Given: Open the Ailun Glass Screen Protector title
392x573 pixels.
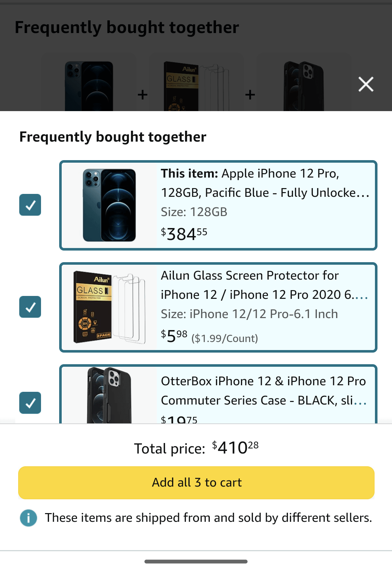Looking at the screenshot, I should coord(265,285).
